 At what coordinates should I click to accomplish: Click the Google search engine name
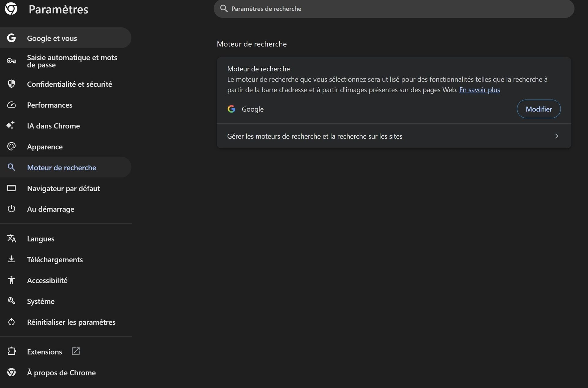click(x=253, y=109)
